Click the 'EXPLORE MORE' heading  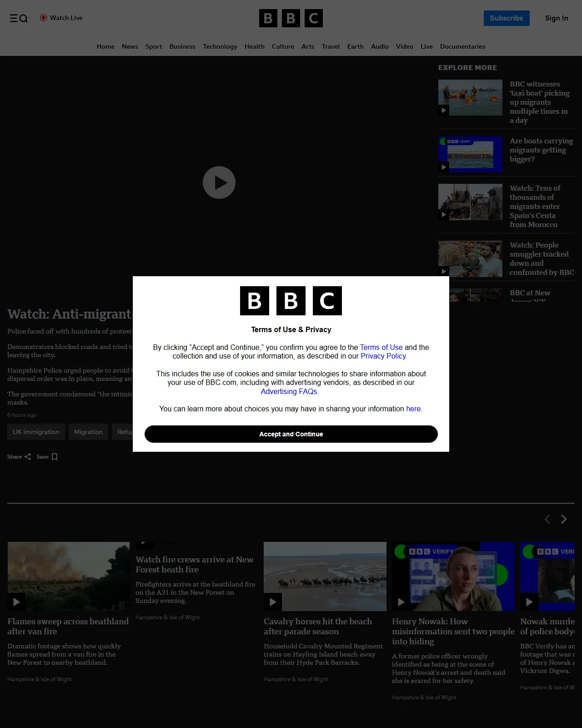click(x=467, y=67)
